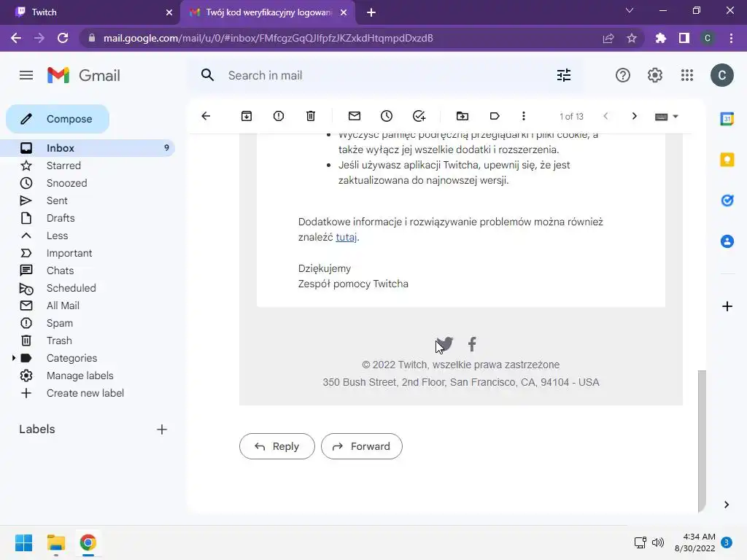Switch to the Twitch browser tab
Image resolution: width=747 pixels, height=560 pixels.
(x=90, y=12)
